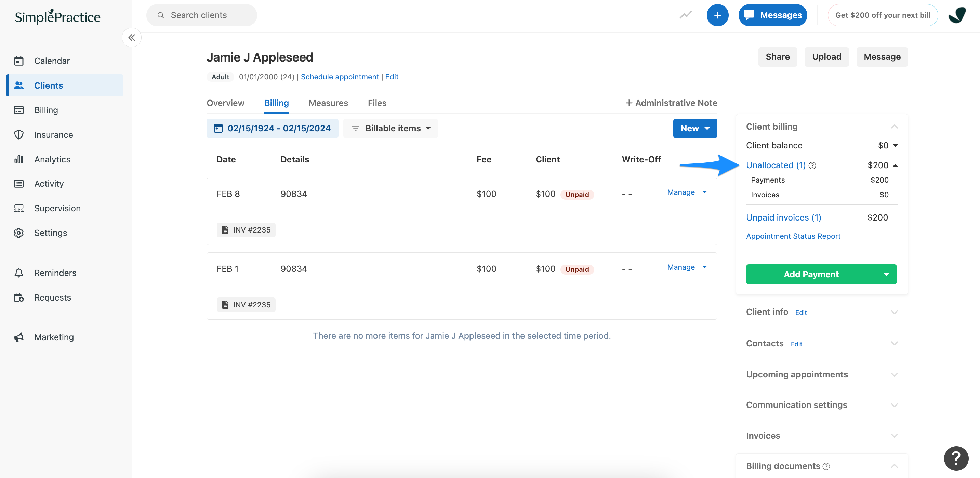Open Marketing from the sidebar

coord(54,337)
